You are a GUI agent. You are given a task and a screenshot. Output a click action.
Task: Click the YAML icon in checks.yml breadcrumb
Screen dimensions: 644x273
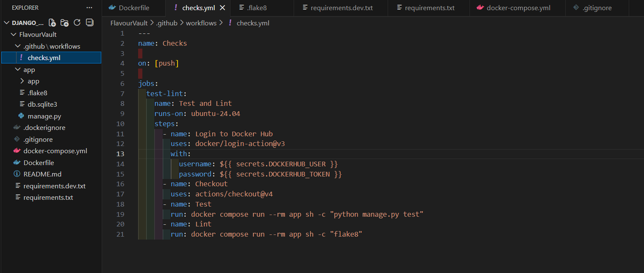[231, 23]
